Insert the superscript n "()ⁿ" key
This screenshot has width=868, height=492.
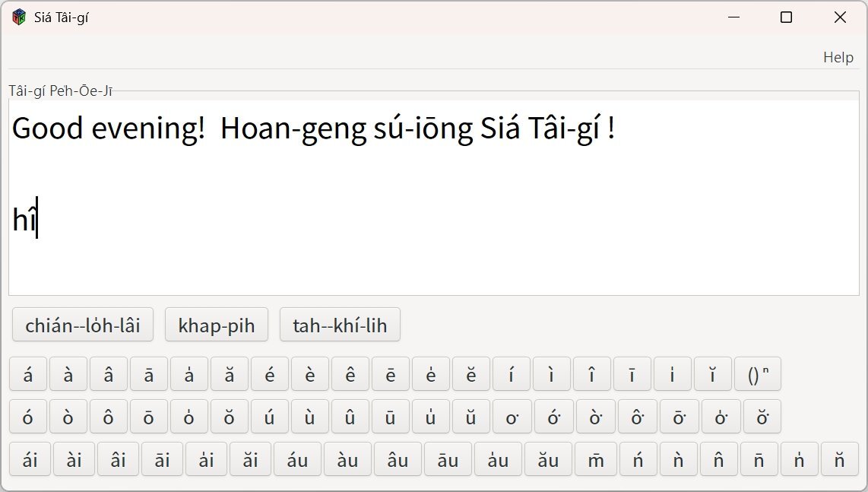pos(757,374)
